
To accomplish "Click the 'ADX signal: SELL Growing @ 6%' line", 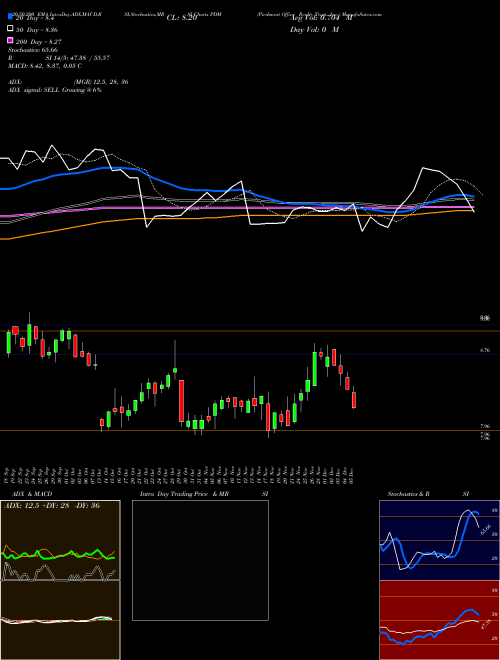I will pos(55,90).
